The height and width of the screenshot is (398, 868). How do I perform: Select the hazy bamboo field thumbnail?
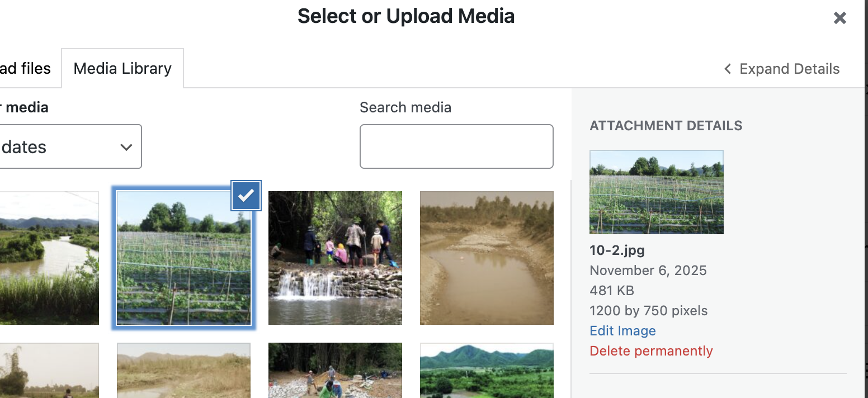tap(49, 370)
